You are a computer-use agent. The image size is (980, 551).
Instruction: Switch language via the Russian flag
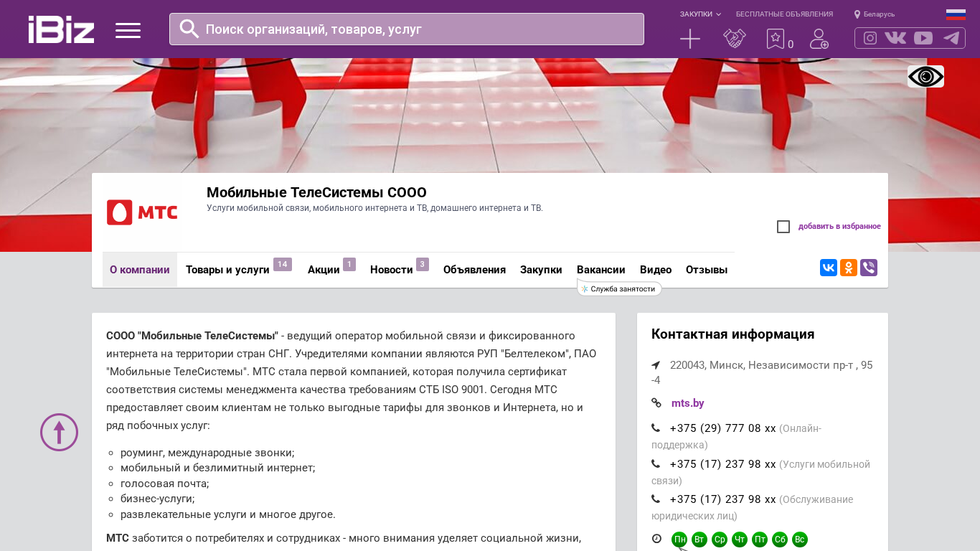coord(956,14)
